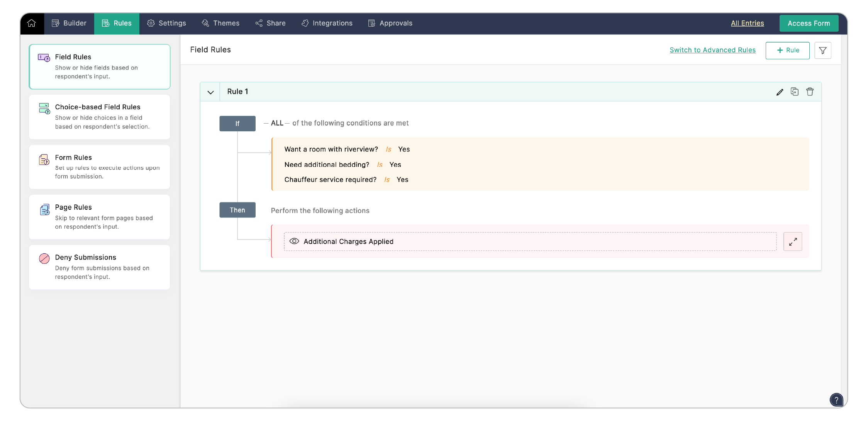Click the Deny Submissions icon
Viewport: 868px width, 421px height.
click(44, 258)
